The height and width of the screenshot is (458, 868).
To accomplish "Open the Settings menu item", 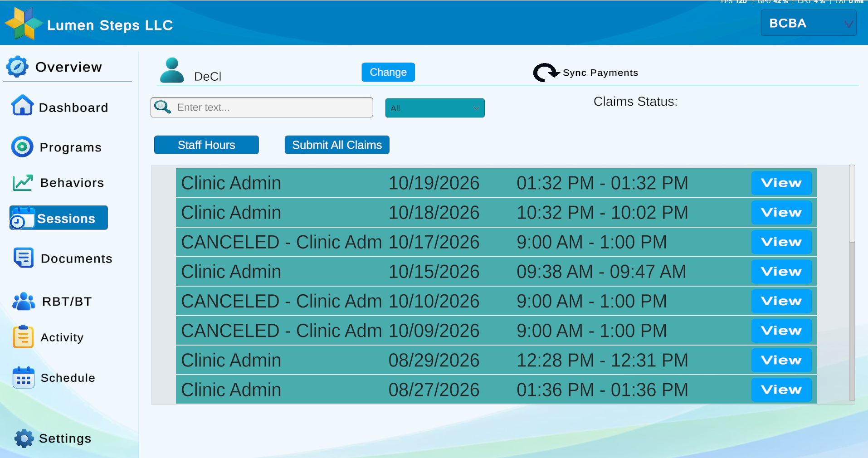I will click(x=65, y=439).
